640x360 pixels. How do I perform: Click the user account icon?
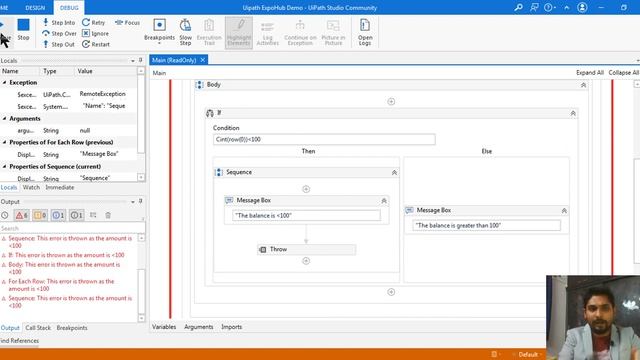pyautogui.click(x=582, y=7)
